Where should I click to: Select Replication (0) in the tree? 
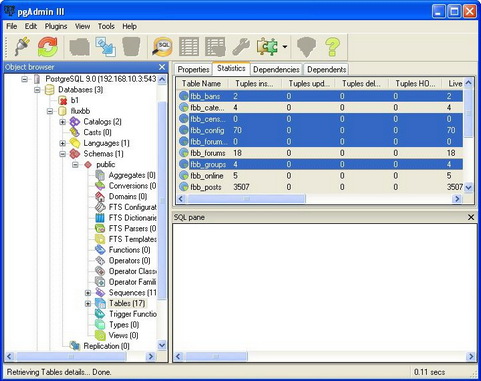(x=106, y=346)
